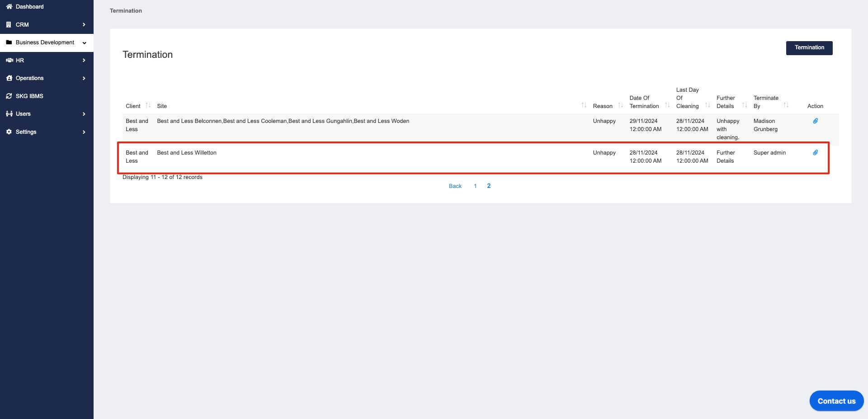The width and height of the screenshot is (868, 419).
Task: Expand the Operations menu chevron
Action: click(84, 79)
